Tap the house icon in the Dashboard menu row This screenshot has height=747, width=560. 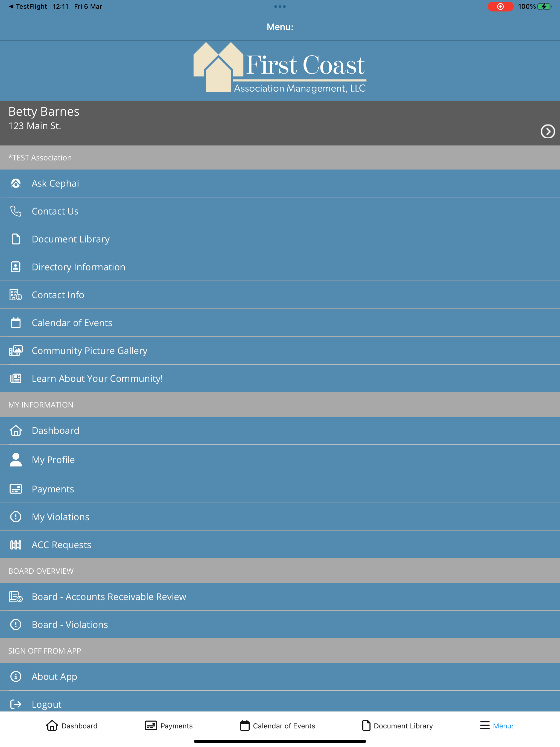pos(16,431)
